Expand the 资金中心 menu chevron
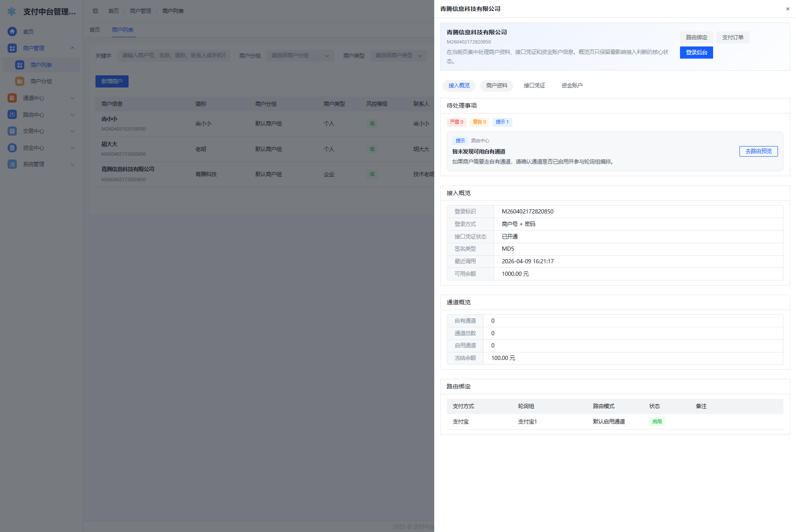The image size is (796, 532). tap(72, 148)
